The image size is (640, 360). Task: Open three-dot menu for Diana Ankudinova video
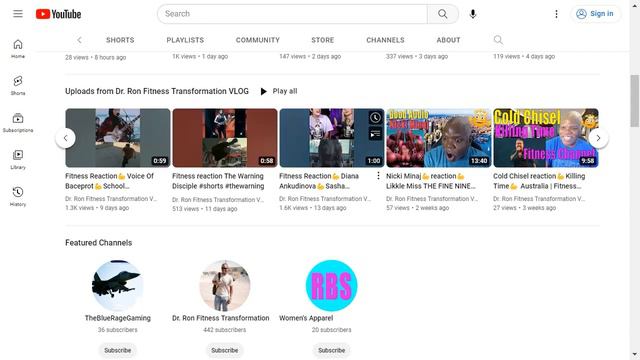point(378,176)
